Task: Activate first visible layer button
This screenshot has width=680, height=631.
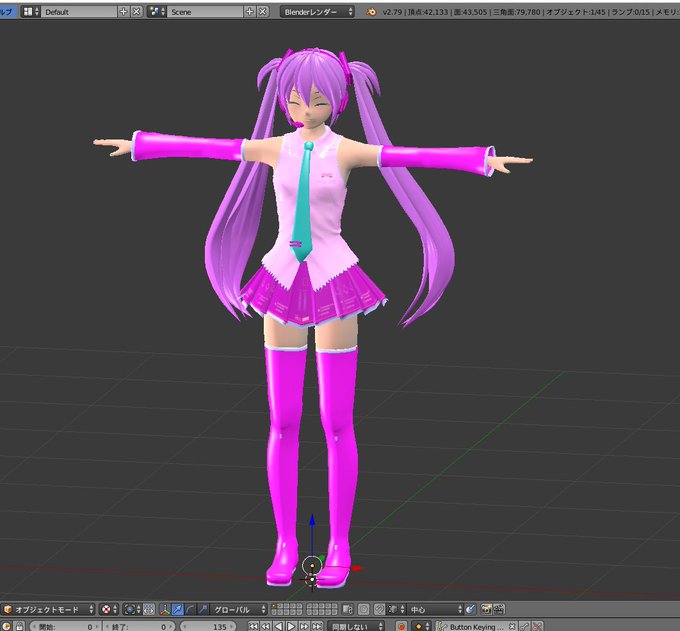Action: pos(275,607)
